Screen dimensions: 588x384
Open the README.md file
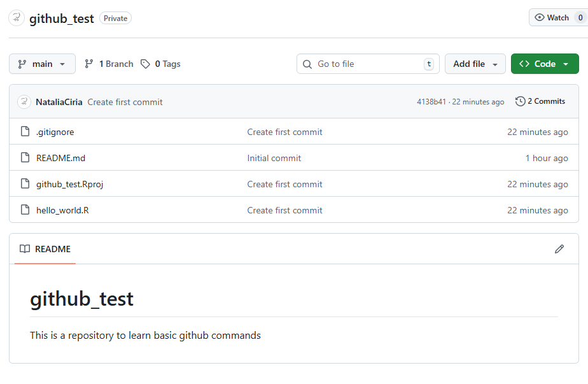60,158
